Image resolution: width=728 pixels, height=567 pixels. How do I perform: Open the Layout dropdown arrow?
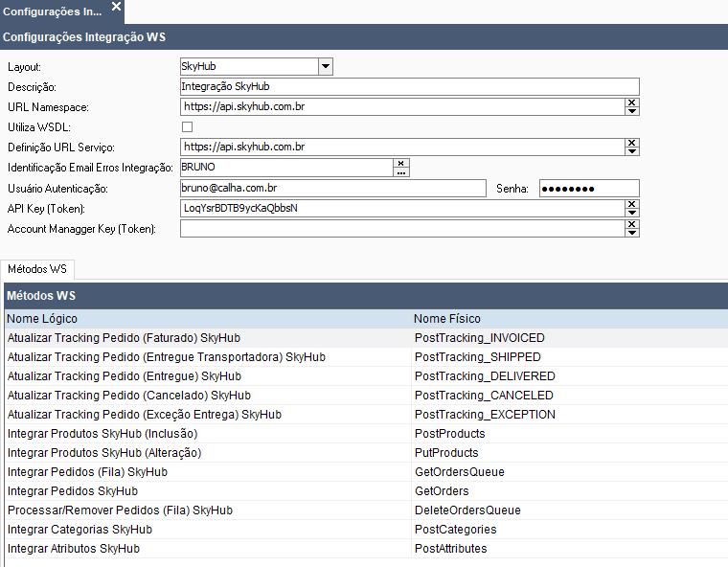(x=326, y=66)
